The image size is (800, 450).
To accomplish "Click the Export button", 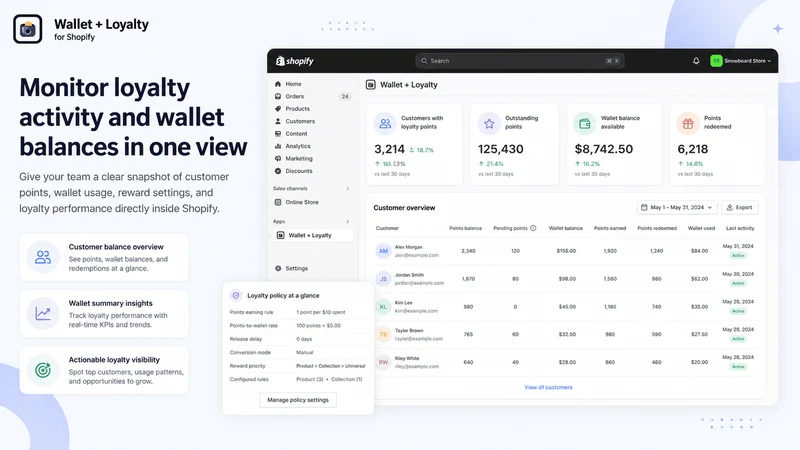I will [x=740, y=208].
